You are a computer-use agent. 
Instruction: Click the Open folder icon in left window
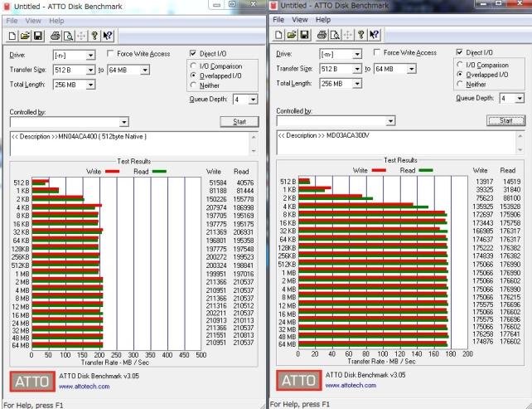coord(24,35)
